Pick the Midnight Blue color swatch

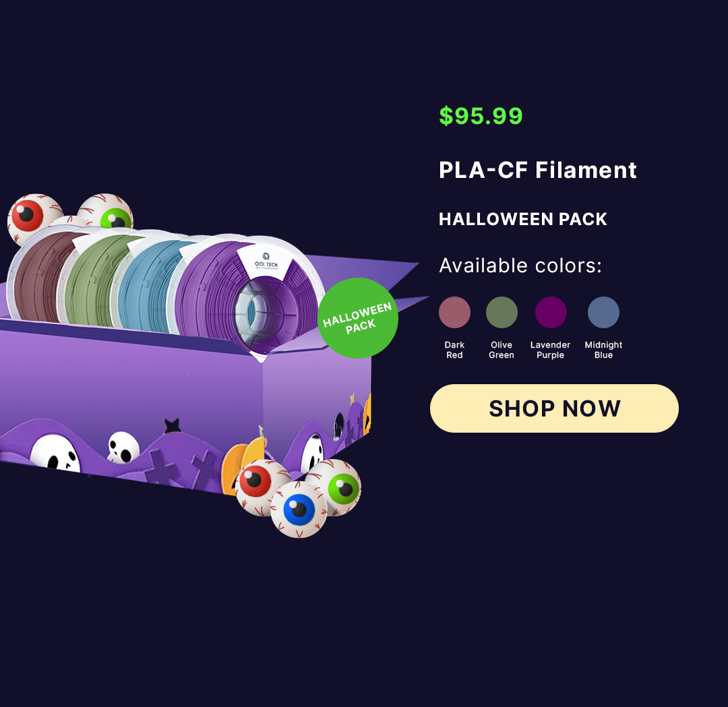coord(603,313)
